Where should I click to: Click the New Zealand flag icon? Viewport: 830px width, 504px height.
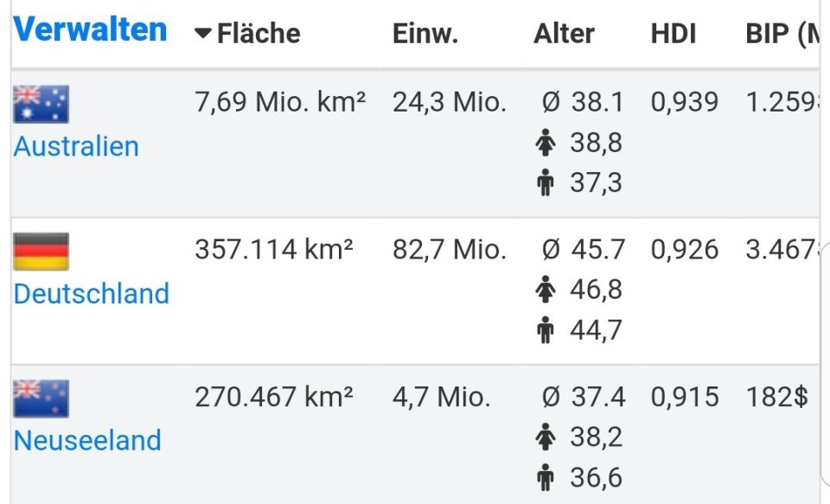pos(41,399)
